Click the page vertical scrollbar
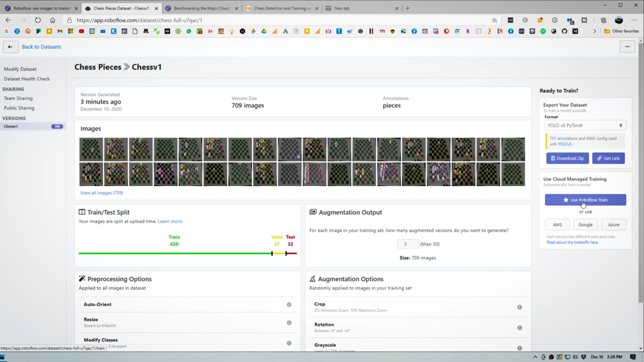 (641, 173)
